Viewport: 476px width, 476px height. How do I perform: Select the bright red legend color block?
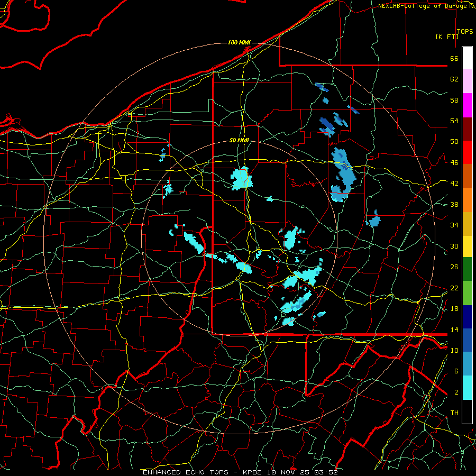[467, 152]
